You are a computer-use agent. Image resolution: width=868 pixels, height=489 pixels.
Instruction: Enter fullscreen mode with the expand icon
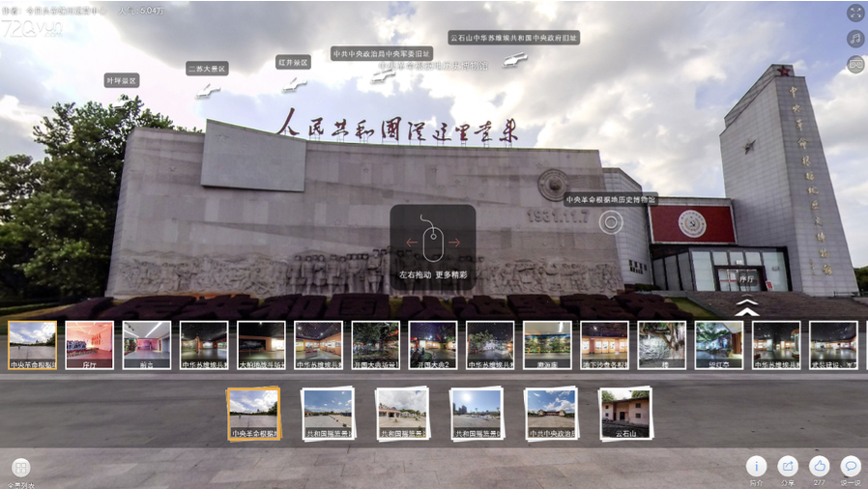[855, 13]
